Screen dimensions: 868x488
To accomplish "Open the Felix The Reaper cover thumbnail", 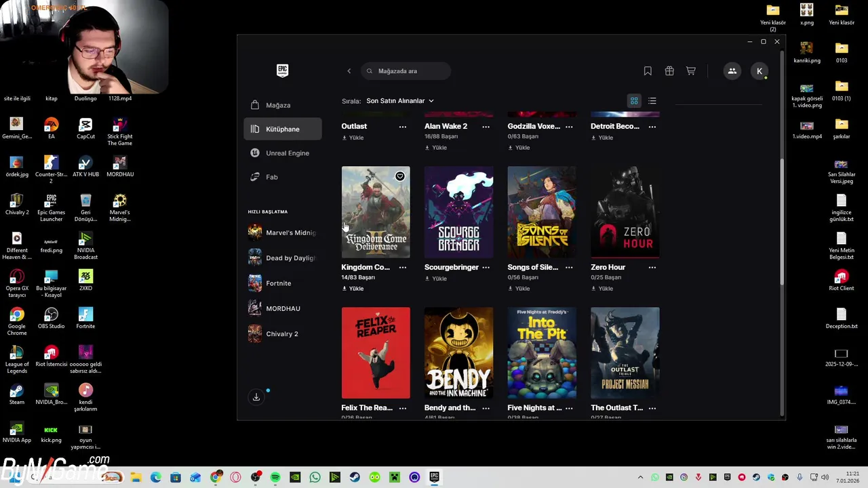I will pos(376,353).
